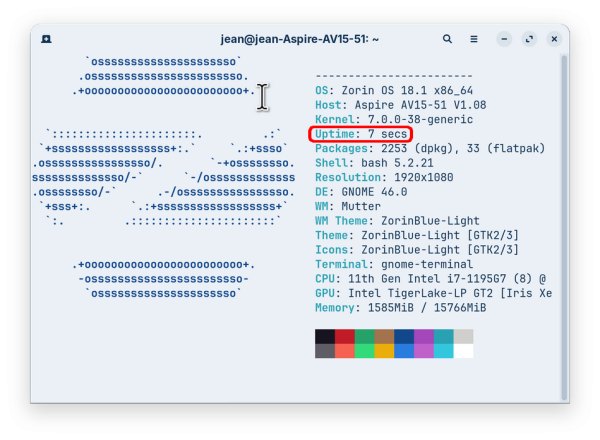600x440 pixels.
Task: Click the 'Uptime: 7 secs' line
Action: coord(361,134)
